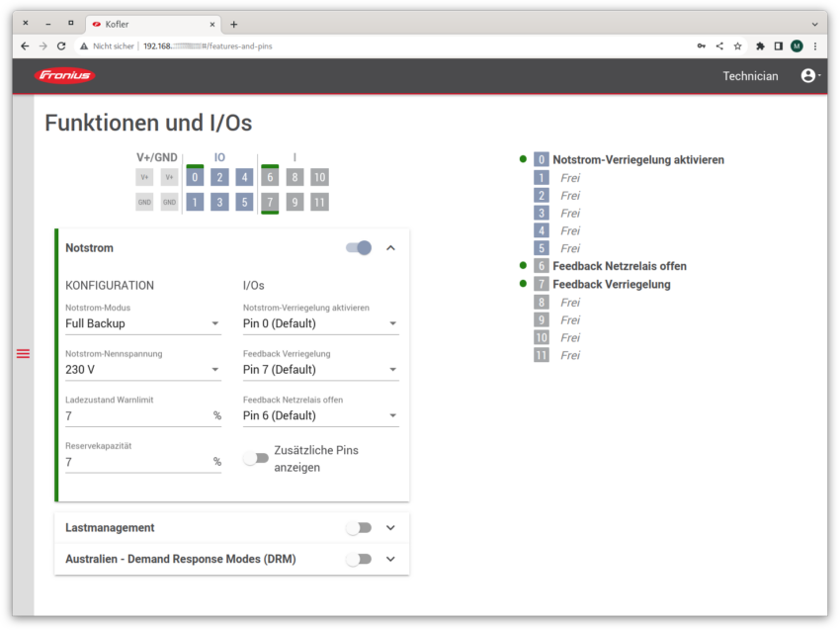840x630 pixels.
Task: Enable the Lastmanagement toggle
Action: [358, 528]
